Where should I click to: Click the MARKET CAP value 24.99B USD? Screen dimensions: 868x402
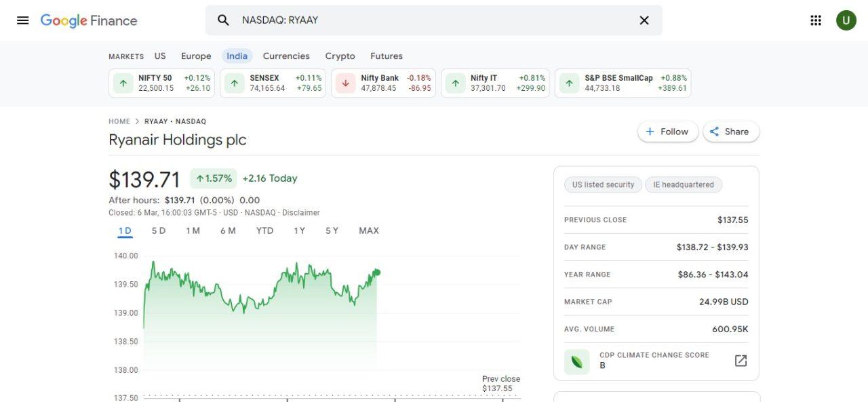[x=724, y=302]
